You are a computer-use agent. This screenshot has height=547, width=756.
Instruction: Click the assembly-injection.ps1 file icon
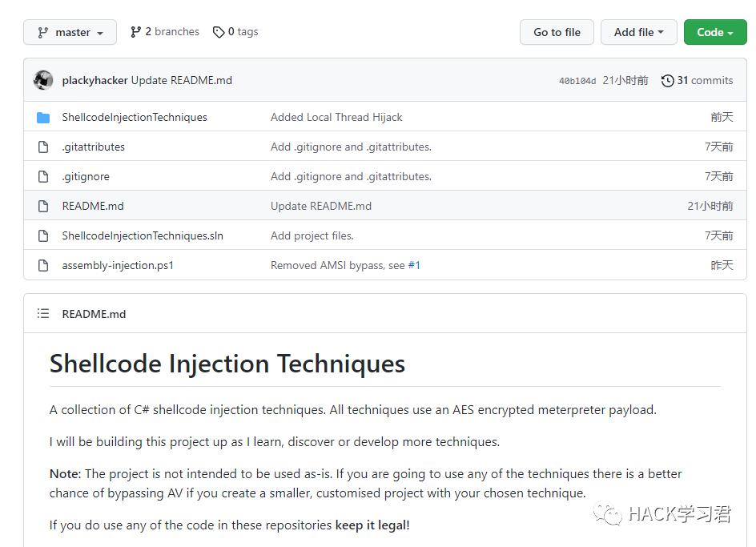point(43,266)
